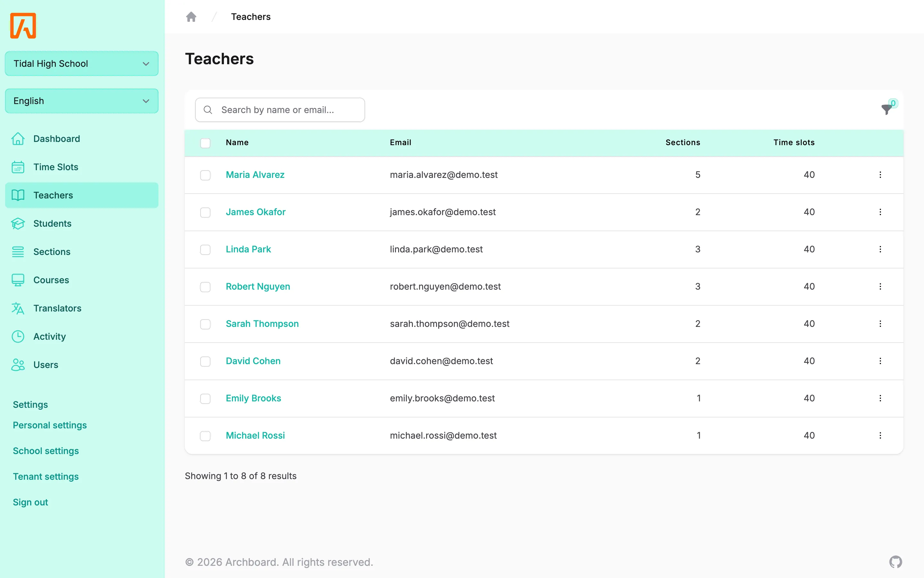The width and height of the screenshot is (924, 578).
Task: Open actions menu for Sarah Thompson row
Action: coord(880,324)
